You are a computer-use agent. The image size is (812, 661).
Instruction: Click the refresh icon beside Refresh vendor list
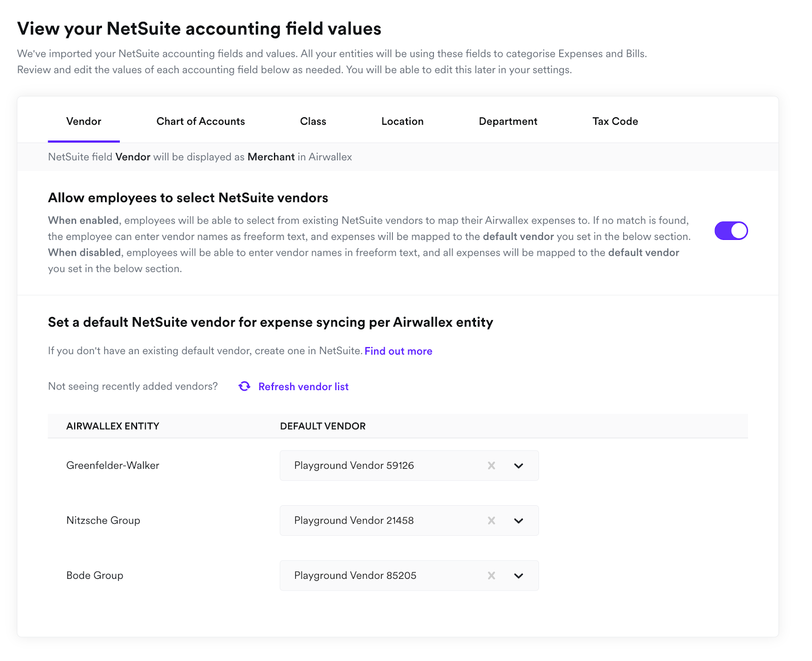pyautogui.click(x=245, y=387)
